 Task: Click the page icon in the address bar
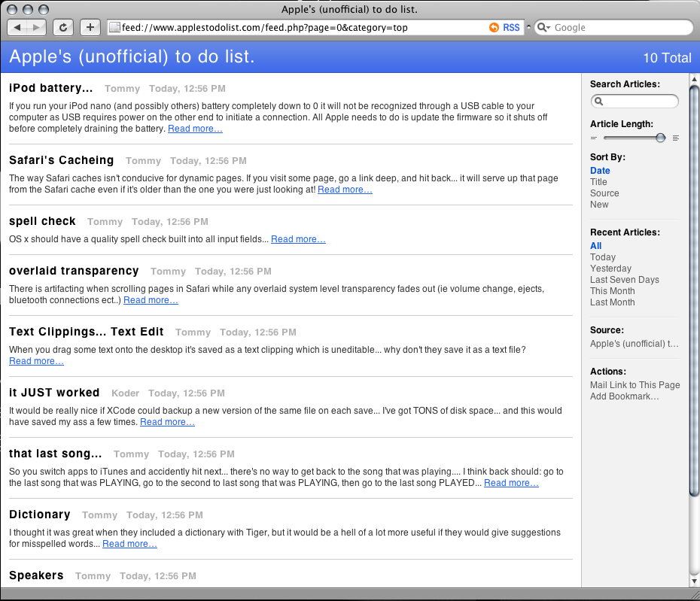114,27
